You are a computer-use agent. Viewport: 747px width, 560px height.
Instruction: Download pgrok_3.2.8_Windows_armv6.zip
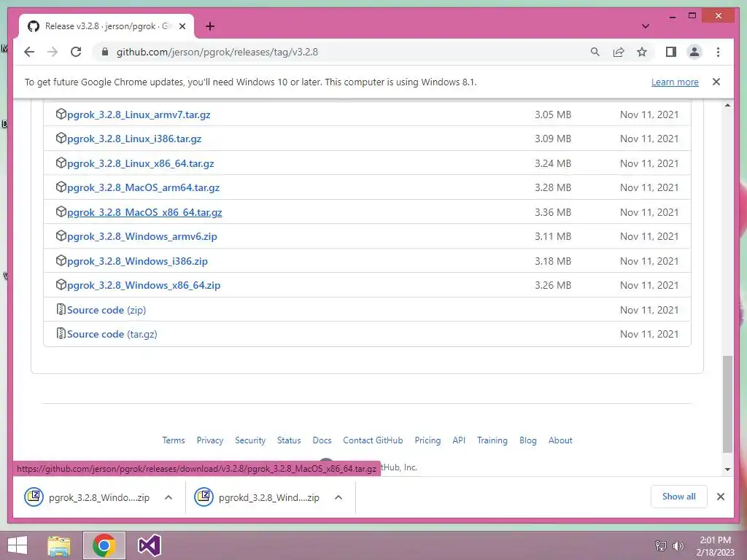[142, 237]
